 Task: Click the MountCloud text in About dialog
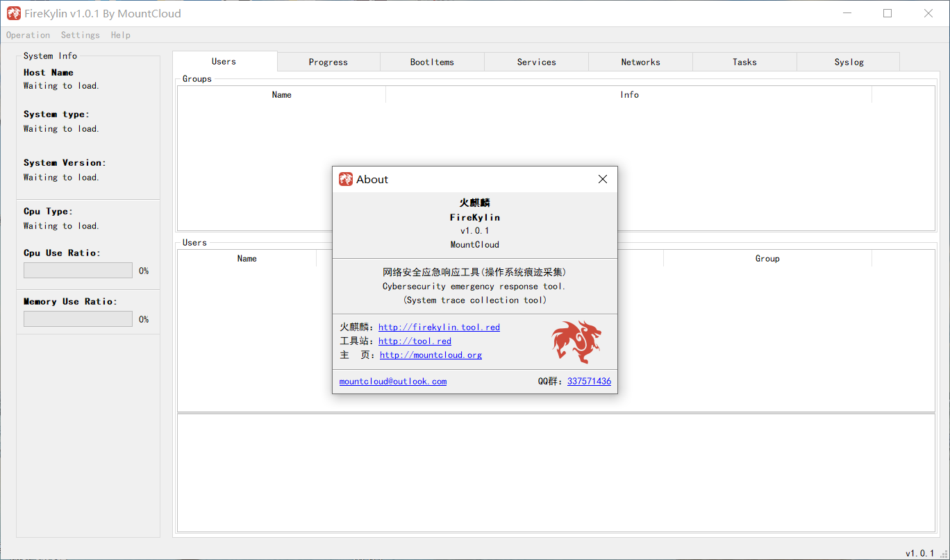pyautogui.click(x=475, y=244)
